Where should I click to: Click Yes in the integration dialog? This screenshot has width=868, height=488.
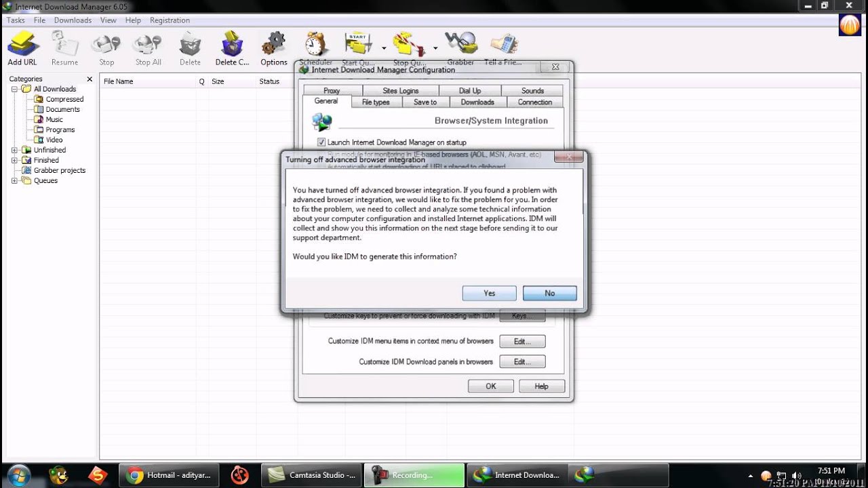[x=489, y=293]
